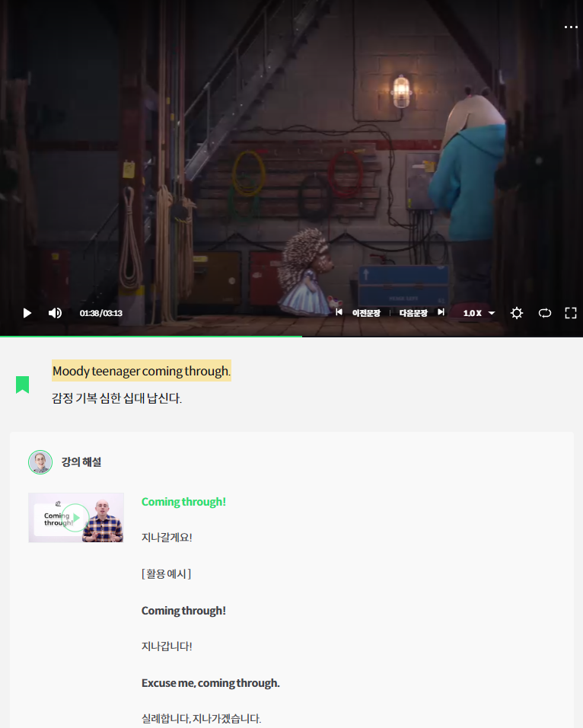The height and width of the screenshot is (728, 583).
Task: Go to previous sentence (이전문장)
Action: [366, 313]
